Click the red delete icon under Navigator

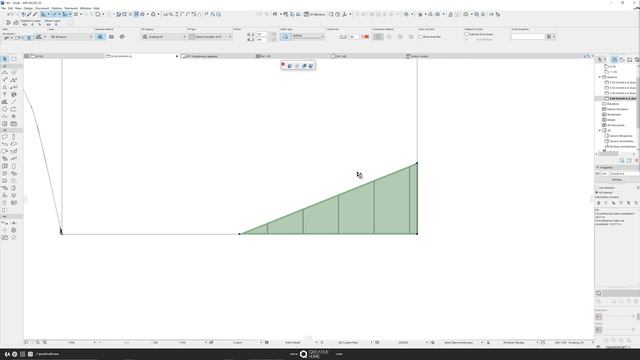[636, 161]
